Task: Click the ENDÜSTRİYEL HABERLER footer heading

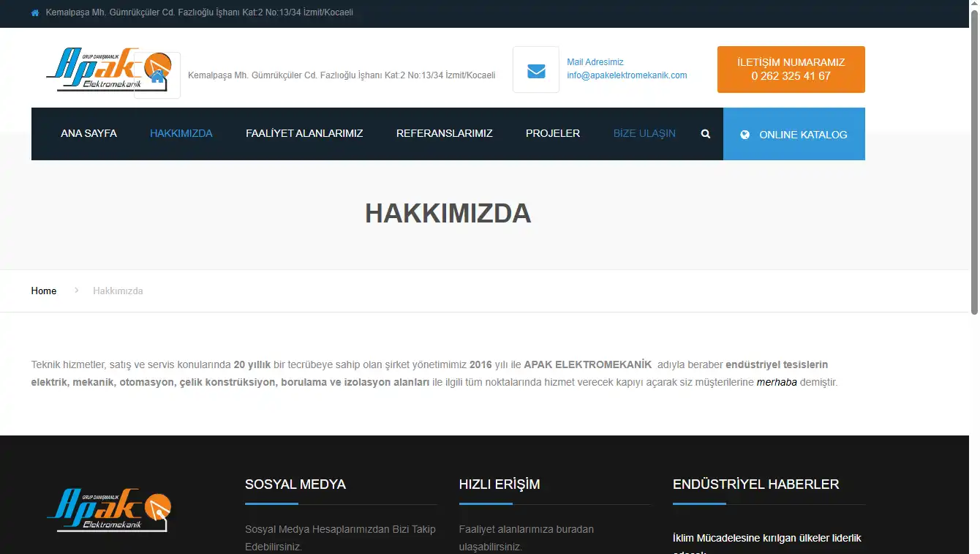Action: (x=755, y=484)
